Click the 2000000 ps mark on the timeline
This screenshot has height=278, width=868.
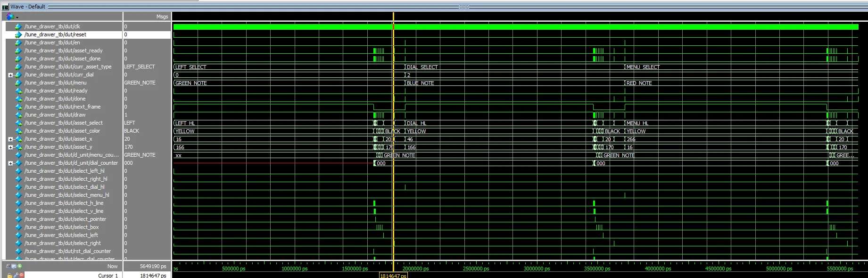tap(416, 269)
